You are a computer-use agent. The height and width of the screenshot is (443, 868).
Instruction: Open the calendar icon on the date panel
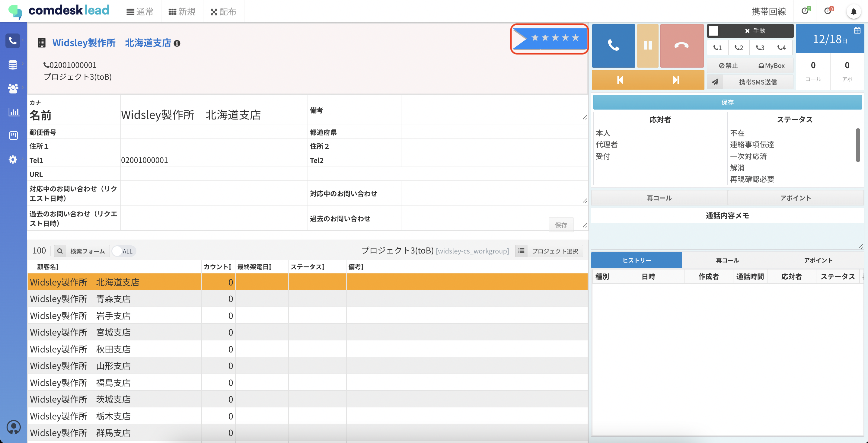[857, 31]
